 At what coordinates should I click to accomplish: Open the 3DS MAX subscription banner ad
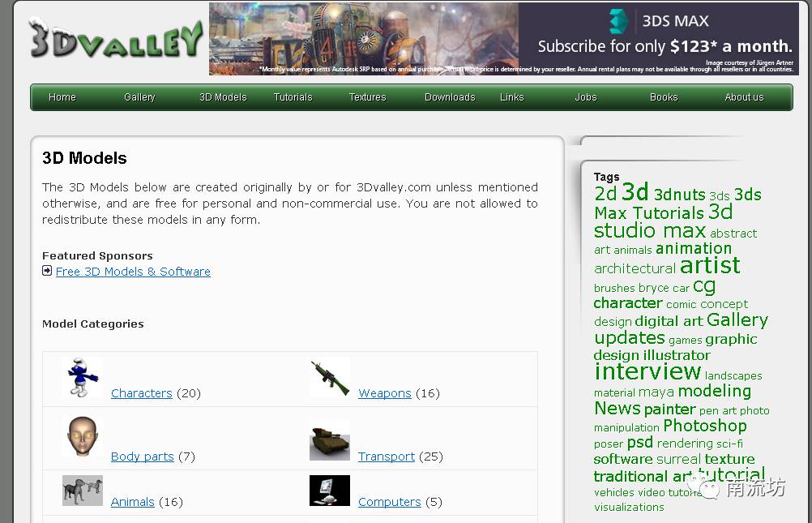(x=504, y=39)
